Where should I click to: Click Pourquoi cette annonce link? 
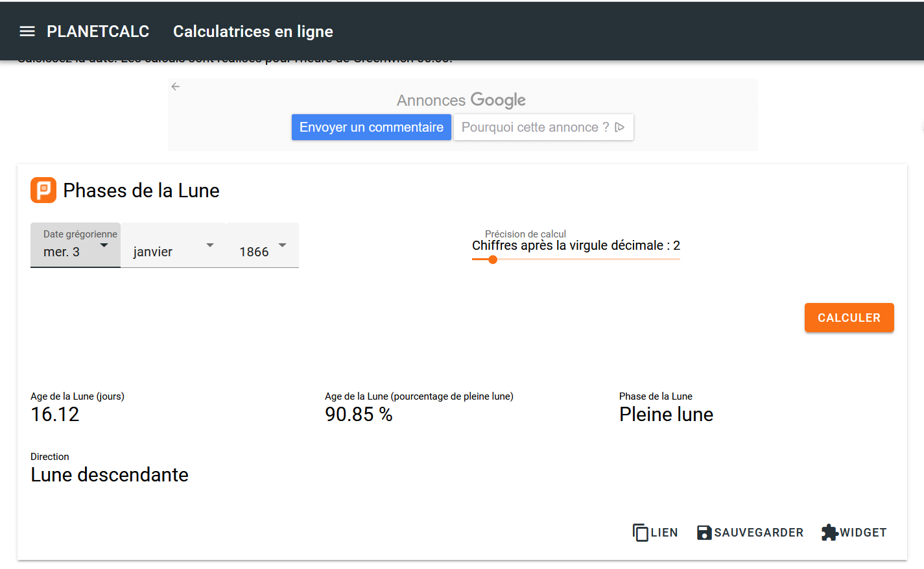535,127
